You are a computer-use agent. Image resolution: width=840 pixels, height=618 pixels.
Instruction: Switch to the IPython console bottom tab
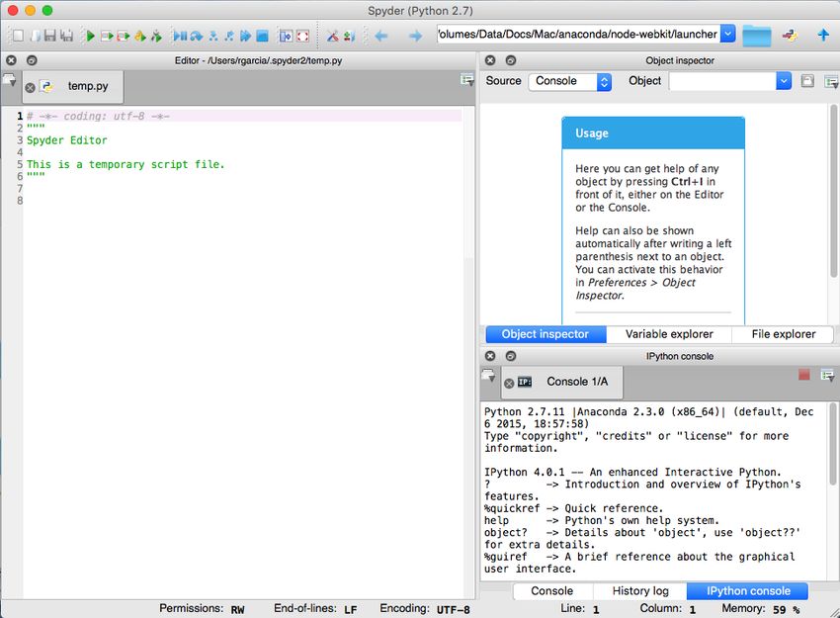[x=748, y=591]
